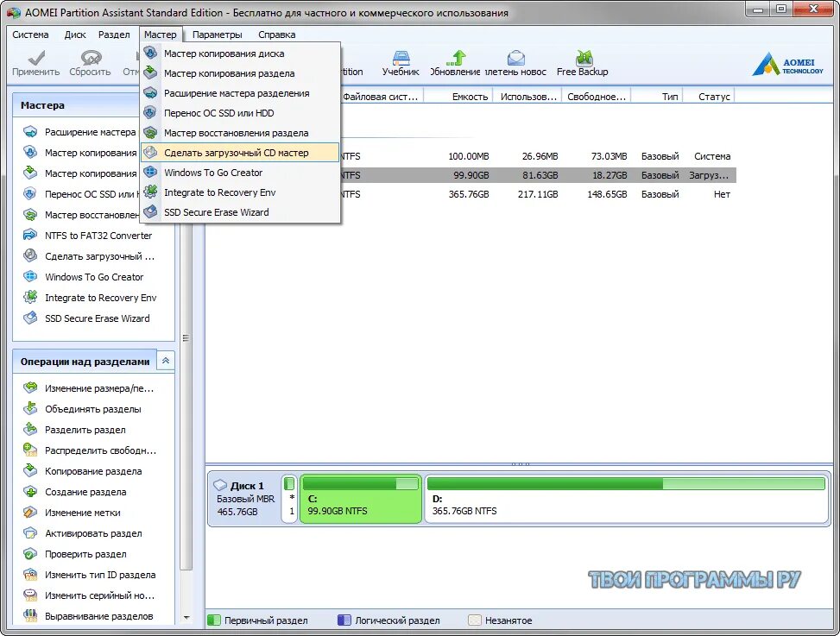The image size is (840, 636).
Task: Click Изменить тип ID раздела link
Action: (100, 575)
